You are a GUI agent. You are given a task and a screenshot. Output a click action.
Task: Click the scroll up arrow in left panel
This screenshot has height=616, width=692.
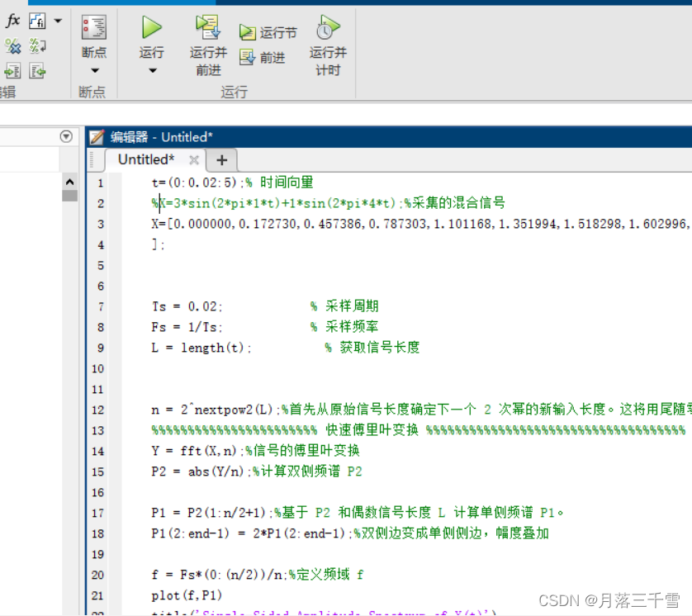click(x=69, y=182)
